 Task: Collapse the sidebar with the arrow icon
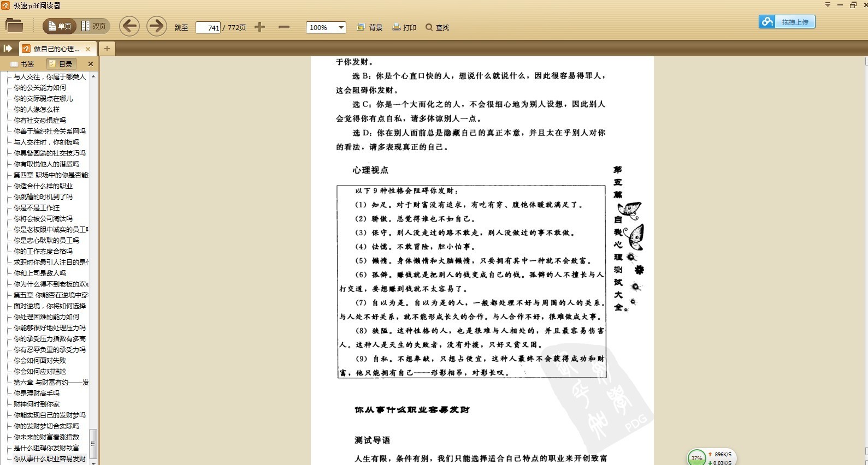pos(8,49)
